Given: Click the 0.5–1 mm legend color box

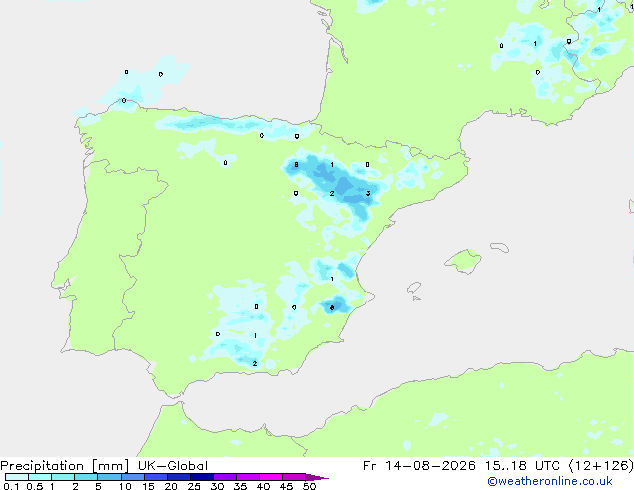Looking at the screenshot, I should 40,477.
